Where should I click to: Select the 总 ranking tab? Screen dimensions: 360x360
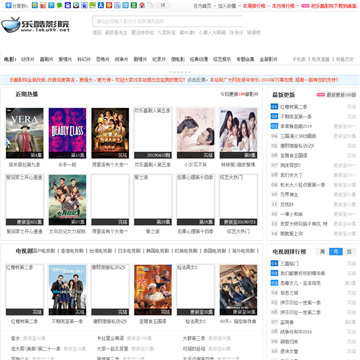click(349, 252)
